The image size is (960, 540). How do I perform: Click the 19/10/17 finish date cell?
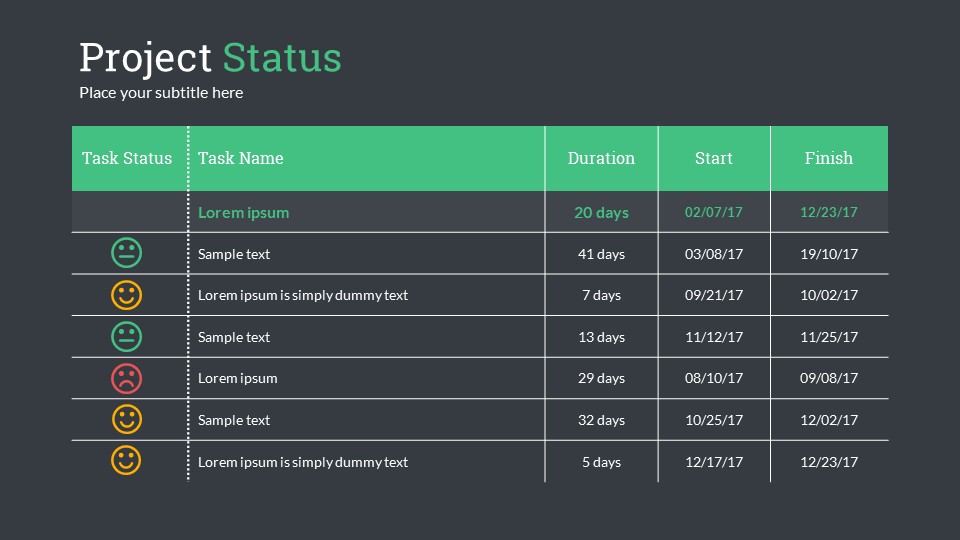[x=829, y=254]
